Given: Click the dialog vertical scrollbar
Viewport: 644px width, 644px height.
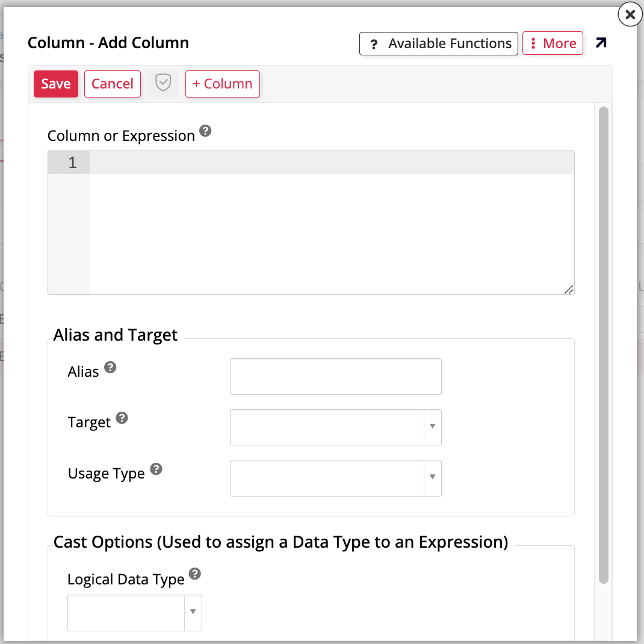Looking at the screenshot, I should pos(603,343).
